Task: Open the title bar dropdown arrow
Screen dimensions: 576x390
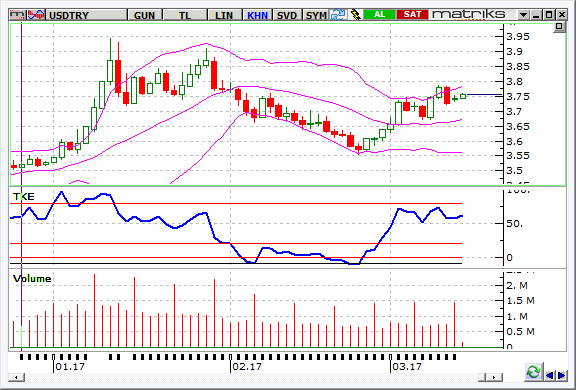Action: (523, 15)
